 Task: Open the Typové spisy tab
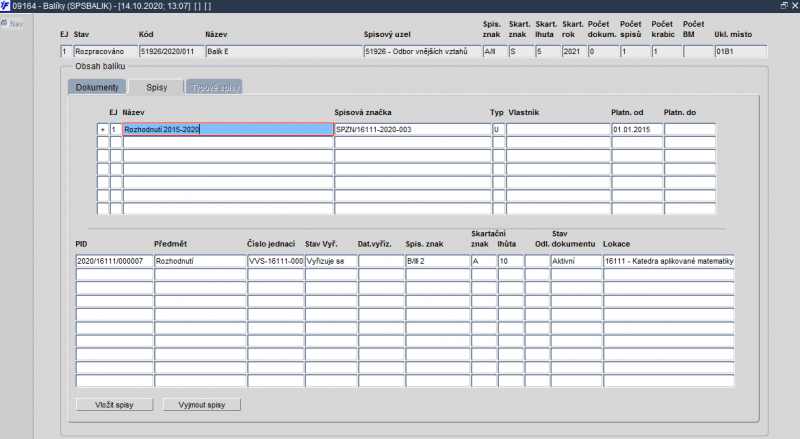(214, 87)
